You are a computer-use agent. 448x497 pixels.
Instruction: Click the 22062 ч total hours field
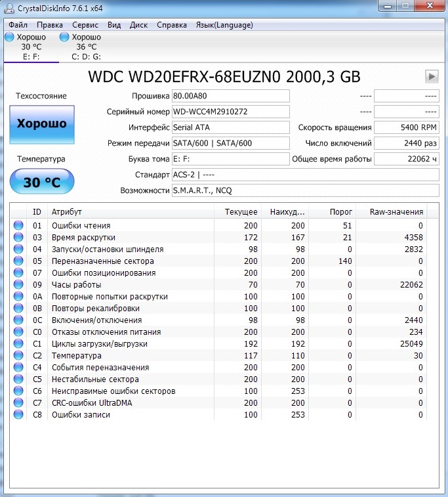[407, 159]
